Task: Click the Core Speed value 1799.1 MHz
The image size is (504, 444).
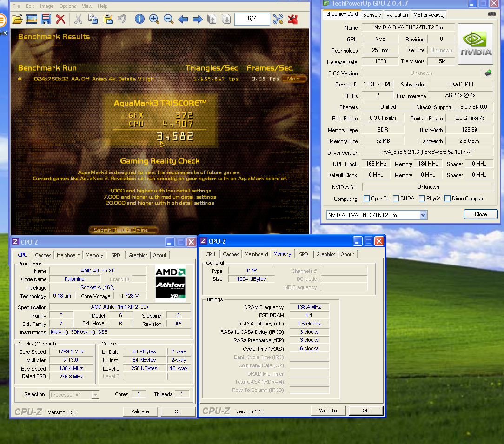Action: click(71, 352)
